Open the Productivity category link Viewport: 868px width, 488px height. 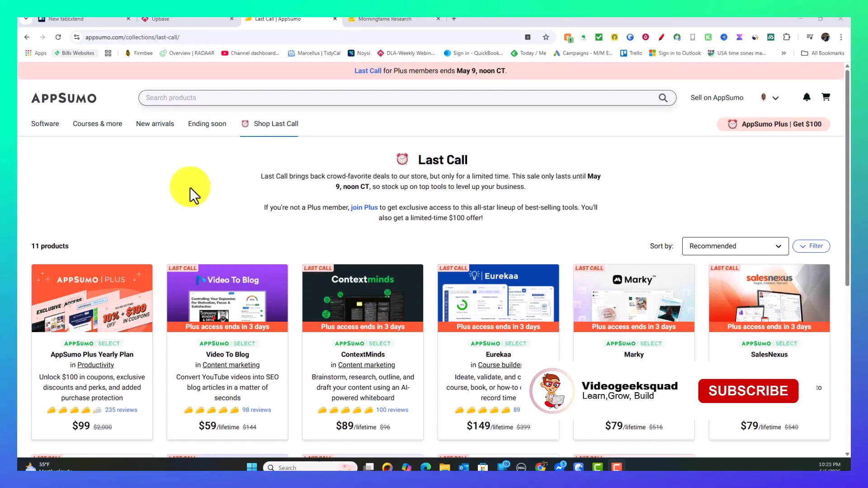coord(95,365)
